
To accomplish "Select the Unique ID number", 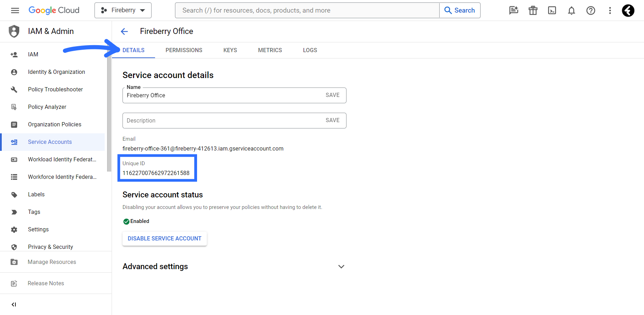I will coord(156,173).
